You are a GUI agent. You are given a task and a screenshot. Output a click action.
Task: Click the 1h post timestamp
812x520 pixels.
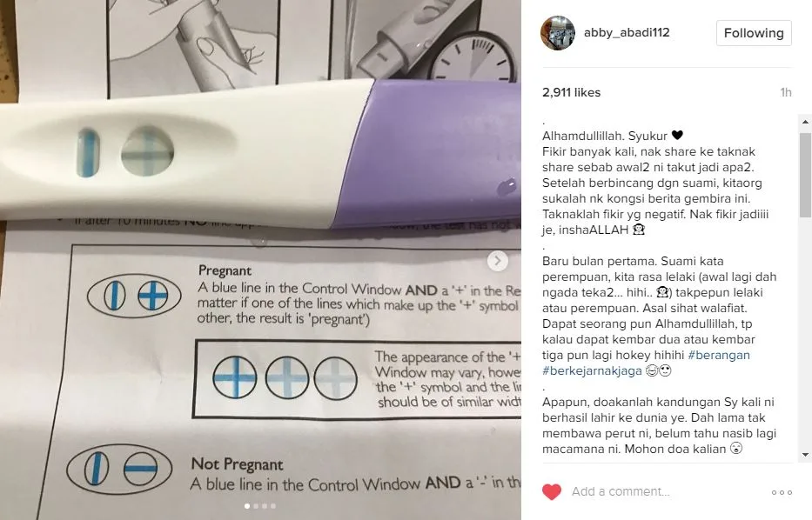(786, 93)
